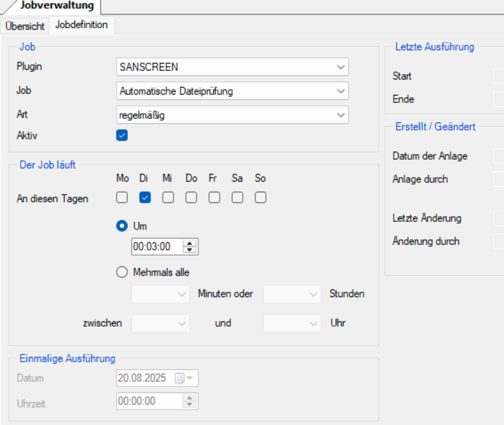
Task: Click the 00:03:00 time input field
Action: (x=156, y=247)
